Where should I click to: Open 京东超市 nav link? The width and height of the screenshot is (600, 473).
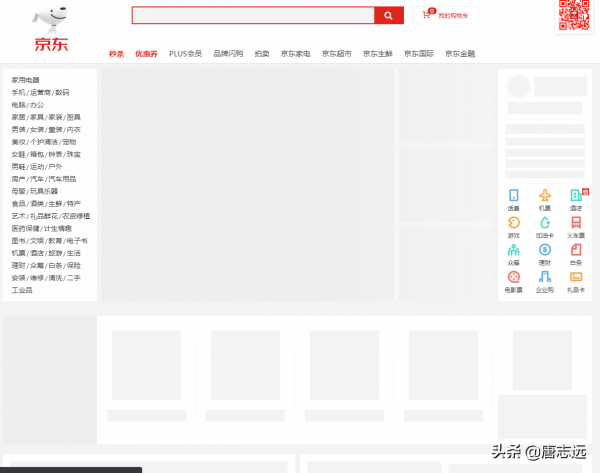(x=337, y=54)
